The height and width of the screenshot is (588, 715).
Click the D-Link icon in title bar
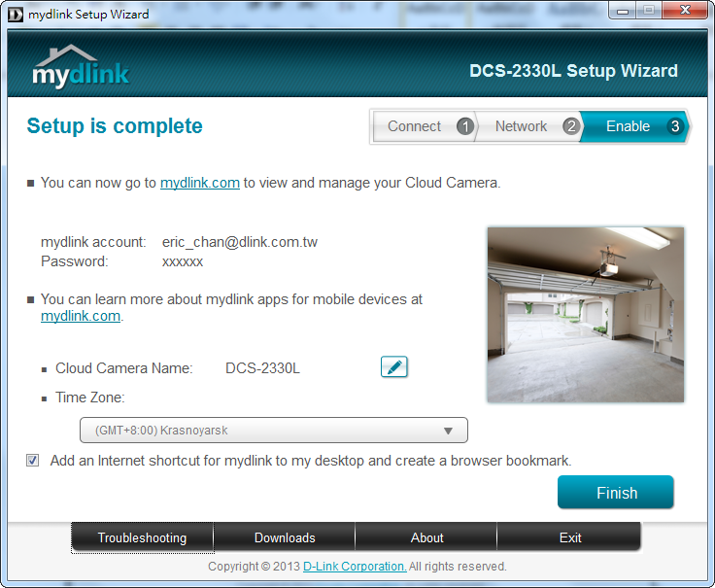(x=15, y=14)
